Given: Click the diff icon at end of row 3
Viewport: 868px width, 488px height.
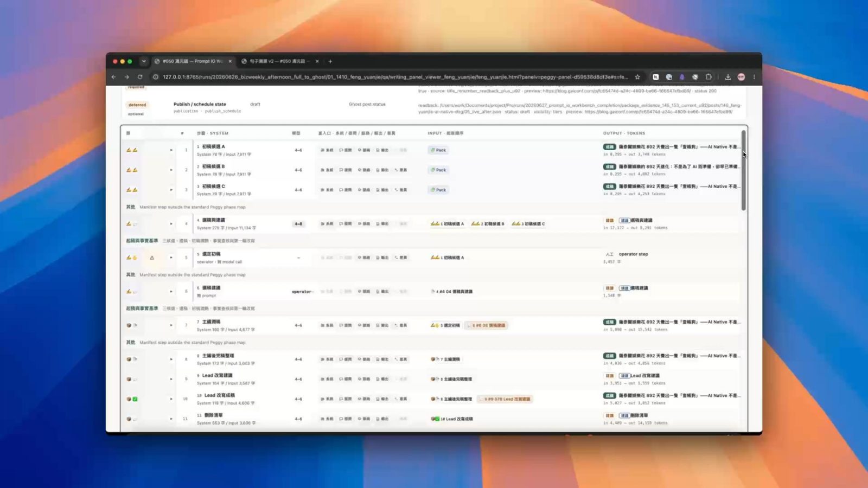Looking at the screenshot, I should pos(401,190).
